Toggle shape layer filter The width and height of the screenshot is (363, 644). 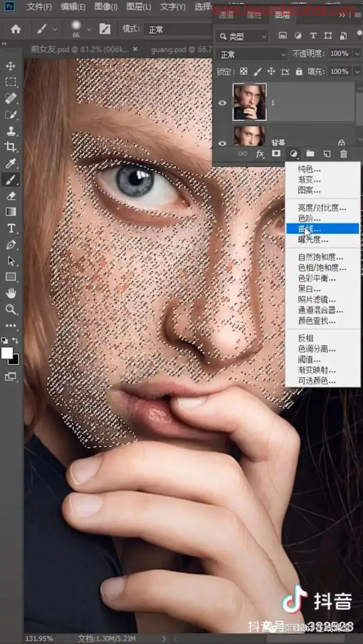tap(329, 36)
